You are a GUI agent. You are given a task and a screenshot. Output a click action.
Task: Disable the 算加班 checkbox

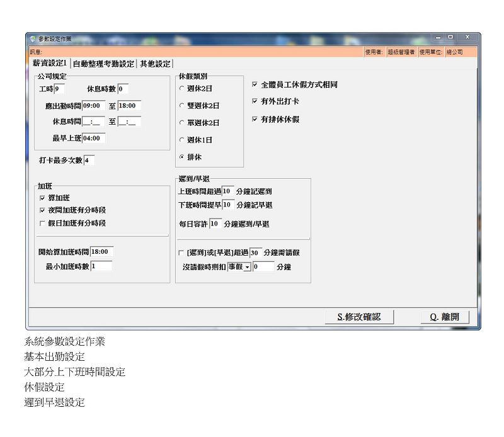click(x=42, y=198)
